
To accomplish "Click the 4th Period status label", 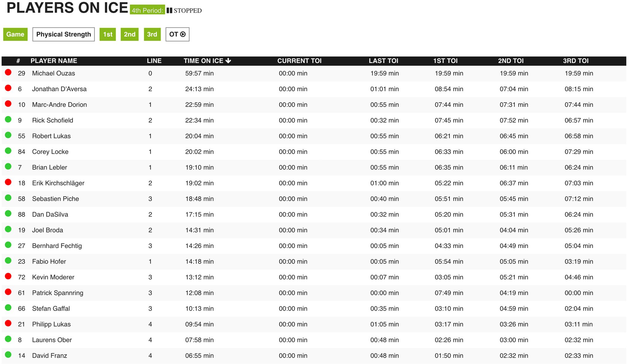I will point(147,10).
